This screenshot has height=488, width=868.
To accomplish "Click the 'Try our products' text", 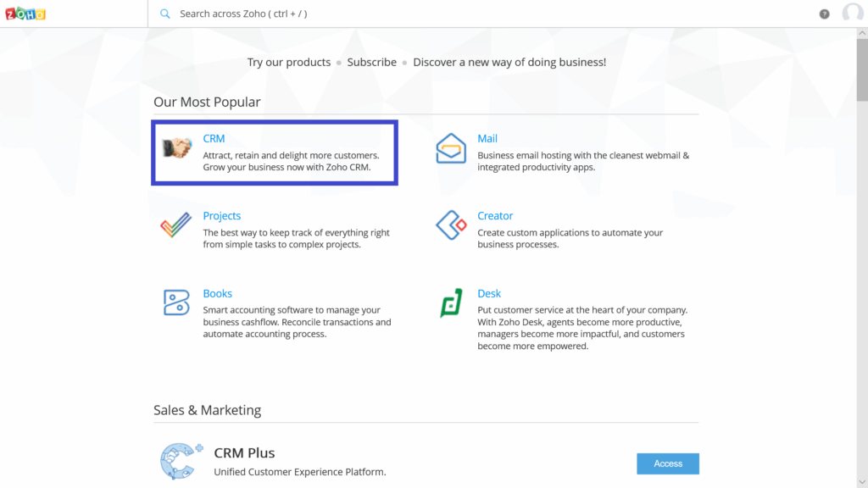I will pos(288,62).
